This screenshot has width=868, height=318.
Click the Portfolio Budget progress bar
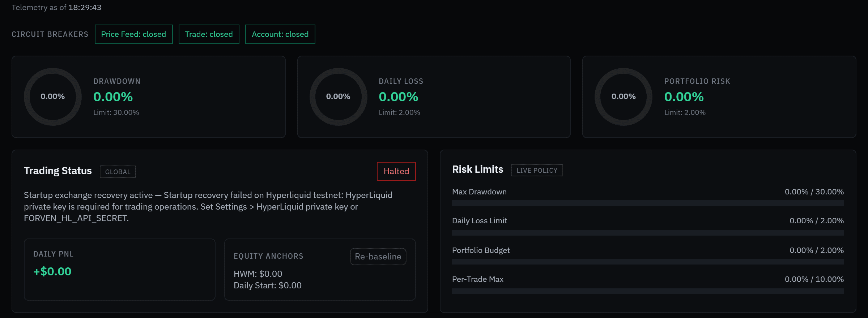[x=648, y=262]
